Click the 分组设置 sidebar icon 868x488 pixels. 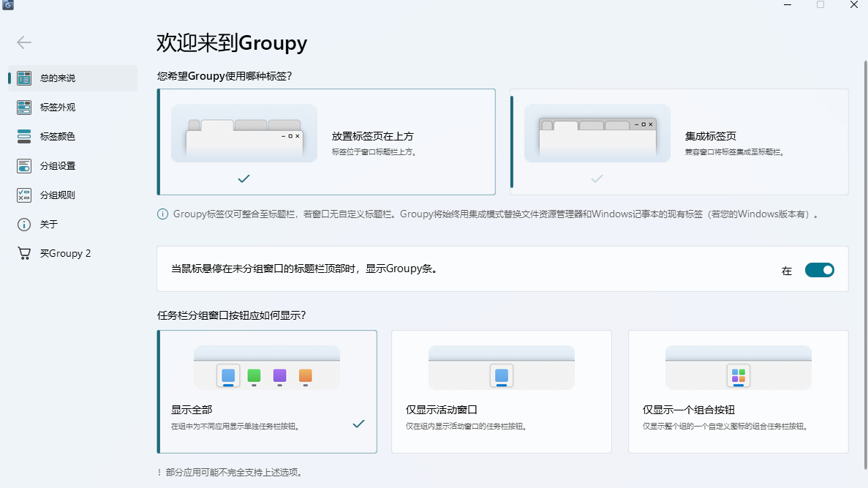(x=24, y=166)
